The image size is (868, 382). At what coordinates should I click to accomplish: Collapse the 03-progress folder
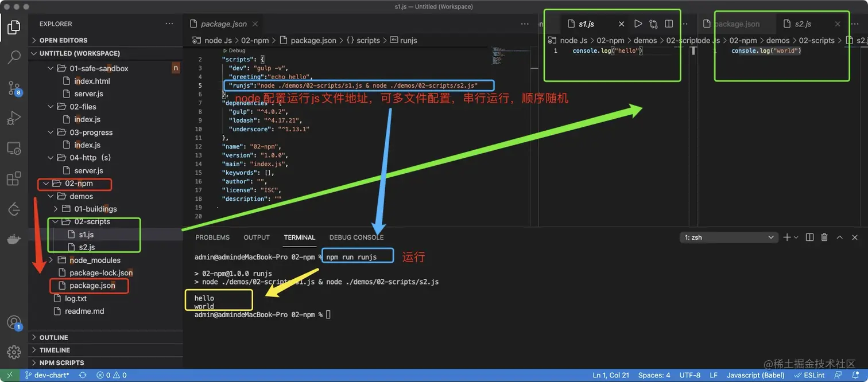coord(91,132)
